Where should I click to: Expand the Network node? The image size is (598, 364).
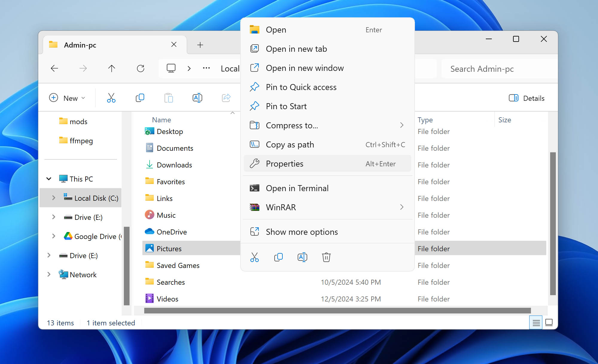click(49, 275)
